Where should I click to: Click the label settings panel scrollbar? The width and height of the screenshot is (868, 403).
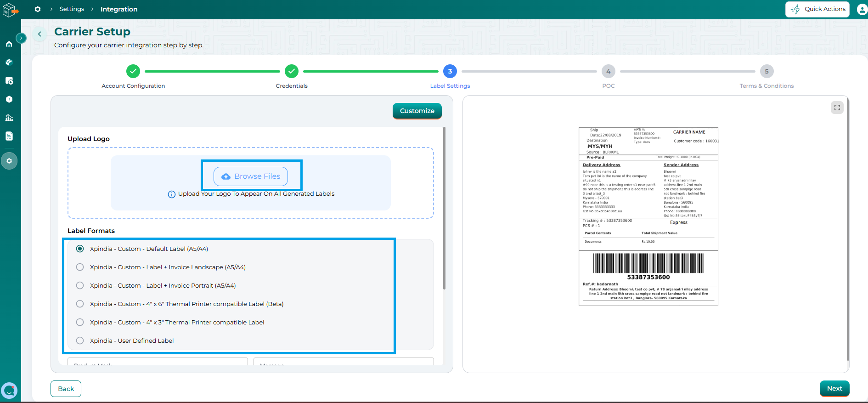(x=444, y=209)
